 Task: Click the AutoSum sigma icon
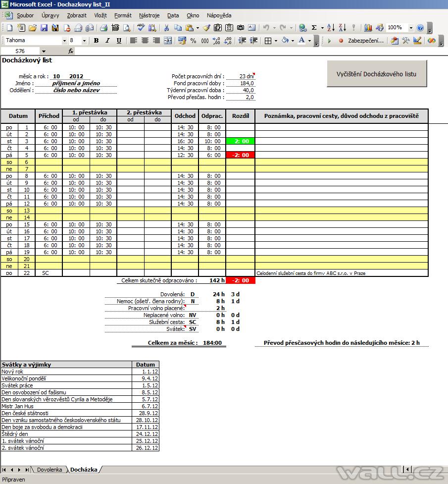[x=314, y=28]
